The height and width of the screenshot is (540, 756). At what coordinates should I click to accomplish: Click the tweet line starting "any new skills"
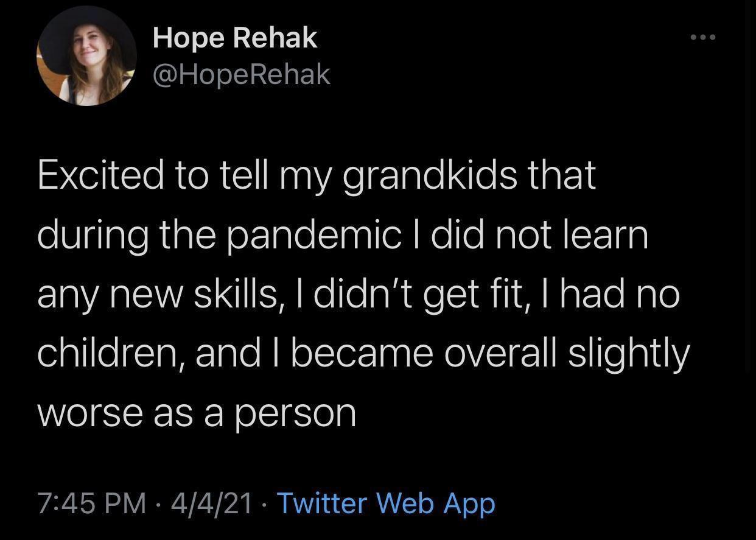tap(358, 295)
